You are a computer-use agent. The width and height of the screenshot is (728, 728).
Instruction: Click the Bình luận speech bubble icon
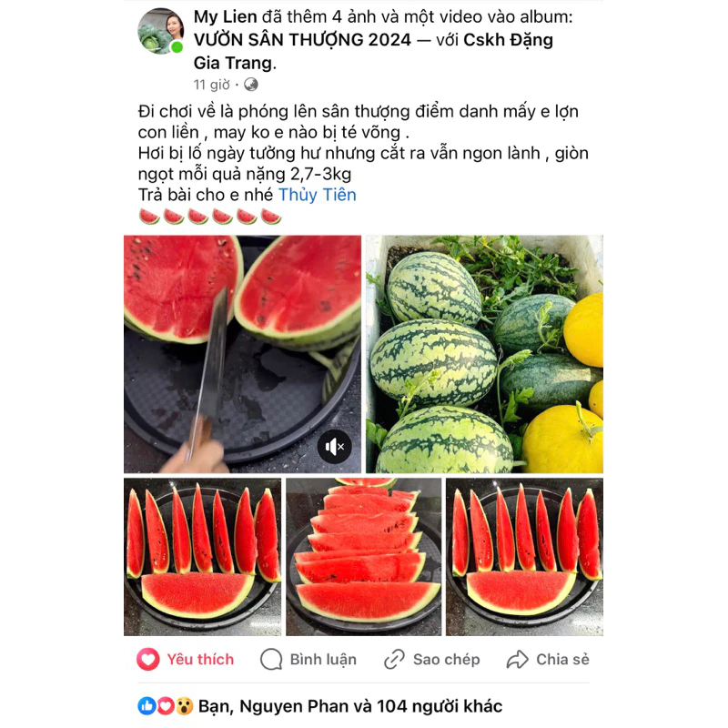pos(271,659)
